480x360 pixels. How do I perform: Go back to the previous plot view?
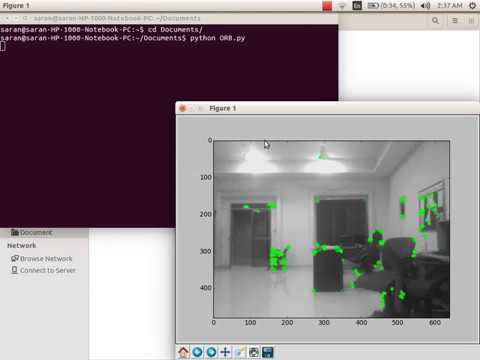point(197,352)
